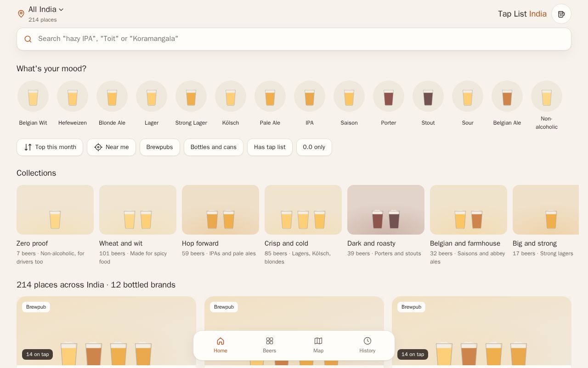Open the beer mug icon button
The width and height of the screenshot is (588, 368).
click(x=561, y=14)
